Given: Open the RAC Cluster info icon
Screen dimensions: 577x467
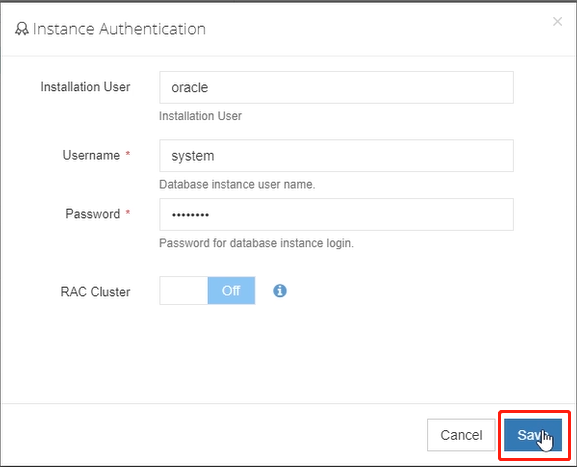Looking at the screenshot, I should point(280,291).
